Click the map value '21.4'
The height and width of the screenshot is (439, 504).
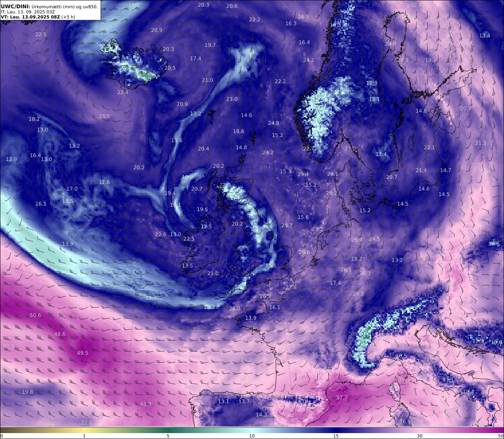pyautogui.click(x=421, y=170)
